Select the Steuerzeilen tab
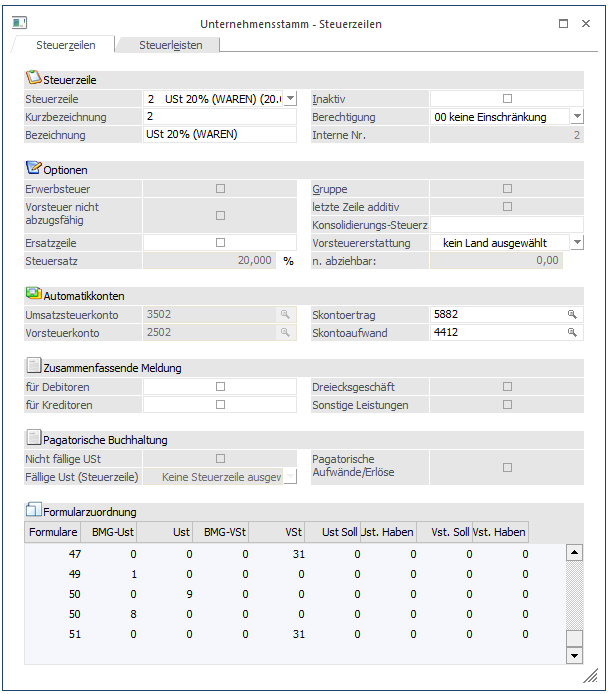 click(x=64, y=44)
